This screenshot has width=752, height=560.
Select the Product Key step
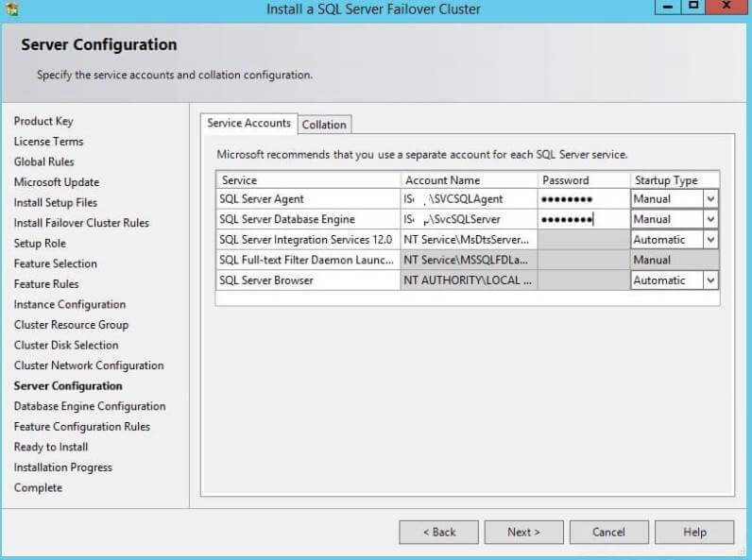point(43,121)
